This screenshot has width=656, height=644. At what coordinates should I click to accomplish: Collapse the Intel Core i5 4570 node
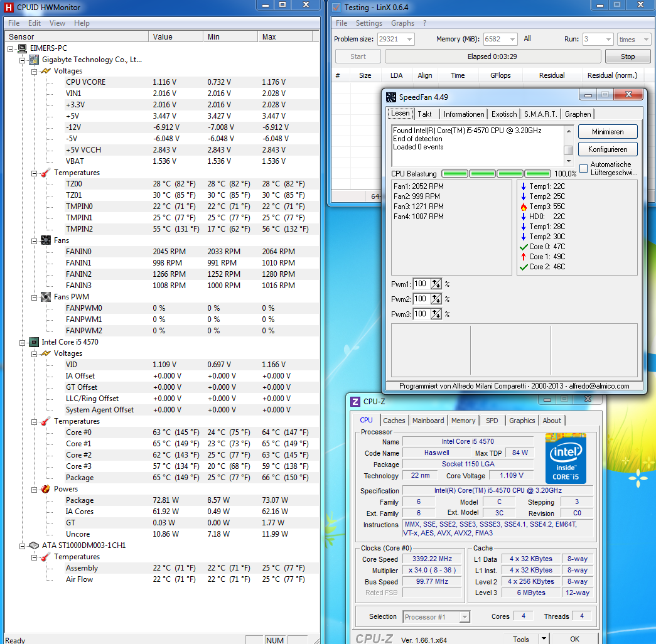[x=23, y=343]
